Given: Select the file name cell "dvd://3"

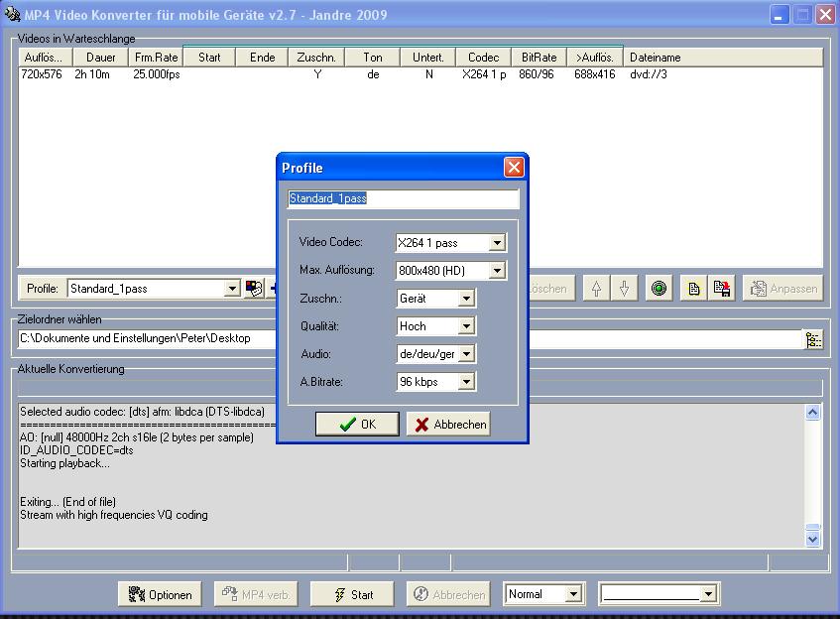Looking at the screenshot, I should (x=649, y=74).
